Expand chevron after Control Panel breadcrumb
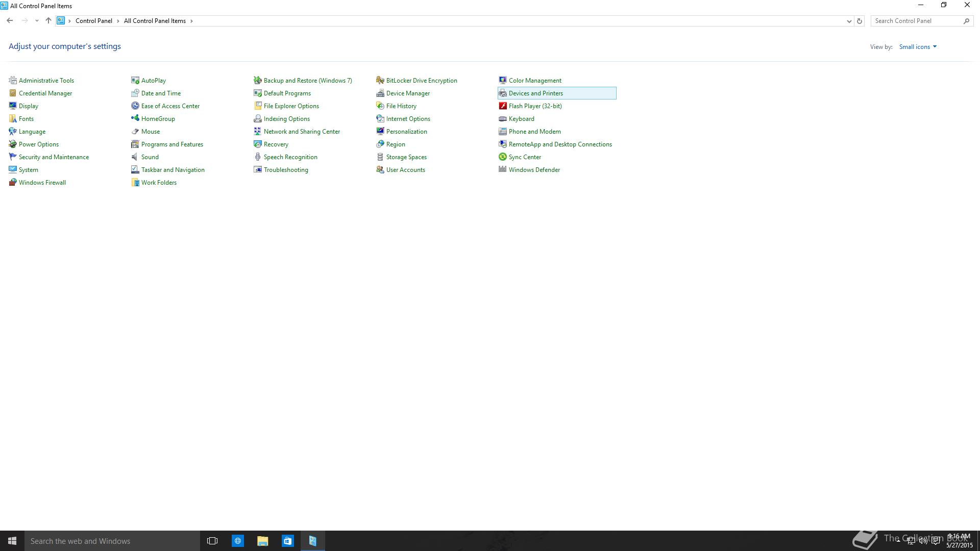The height and width of the screenshot is (551, 980). (118, 21)
